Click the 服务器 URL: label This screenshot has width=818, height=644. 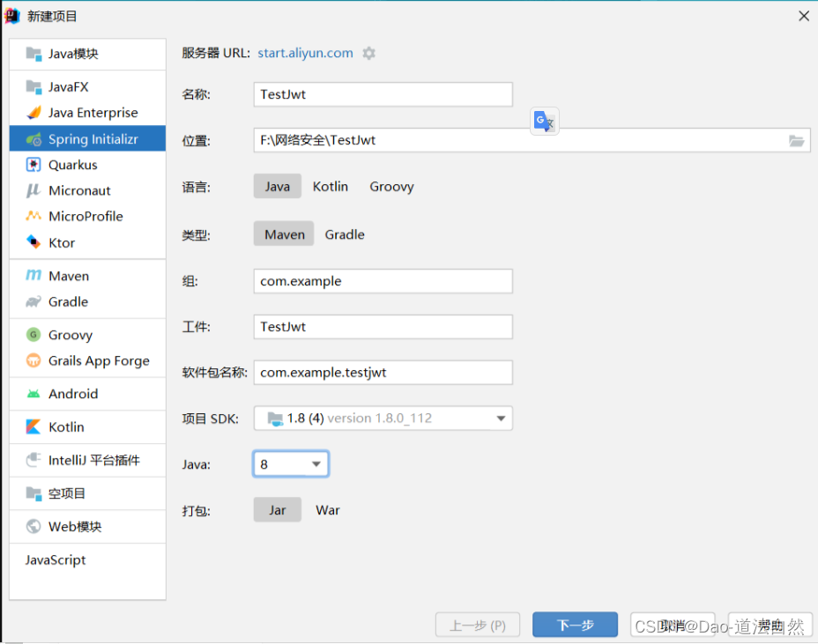pos(216,53)
